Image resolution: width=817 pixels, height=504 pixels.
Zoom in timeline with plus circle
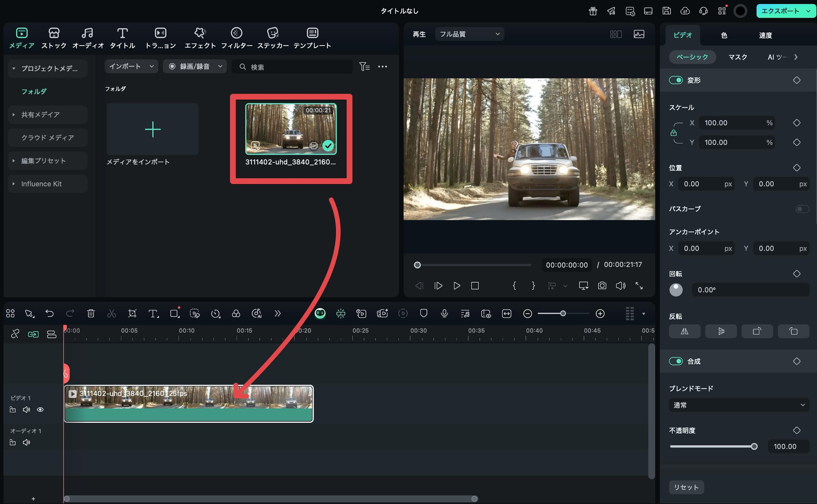tap(600, 313)
